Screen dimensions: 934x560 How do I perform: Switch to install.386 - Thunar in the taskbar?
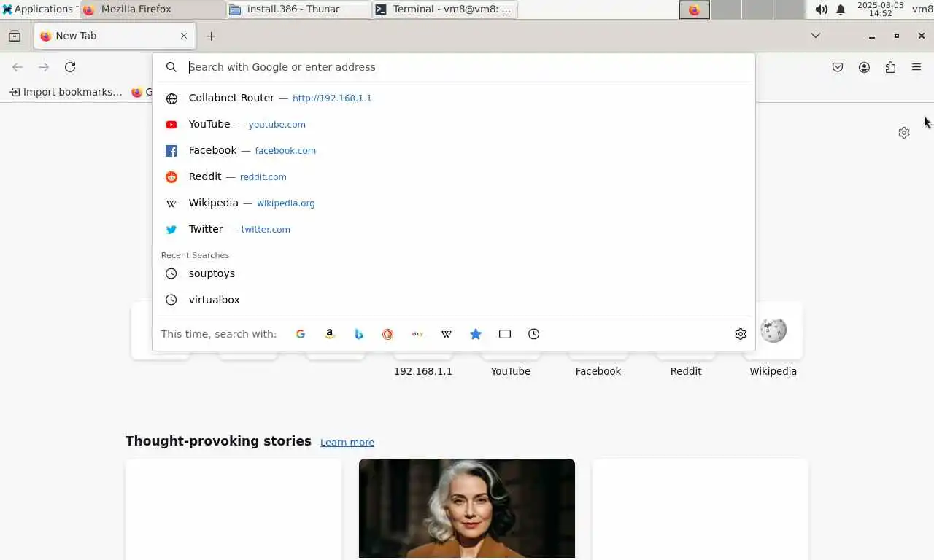299,9
